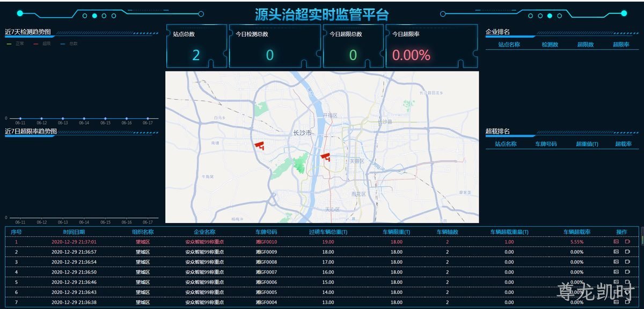
Task: Click the 站点总数 stat card
Action: [x=197, y=46]
